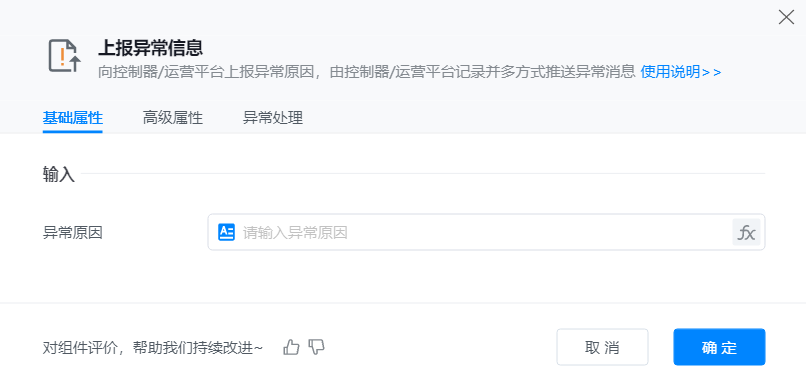
Task: Toggle the text mode icon in 异常原因 field
Action: pyautogui.click(x=226, y=232)
